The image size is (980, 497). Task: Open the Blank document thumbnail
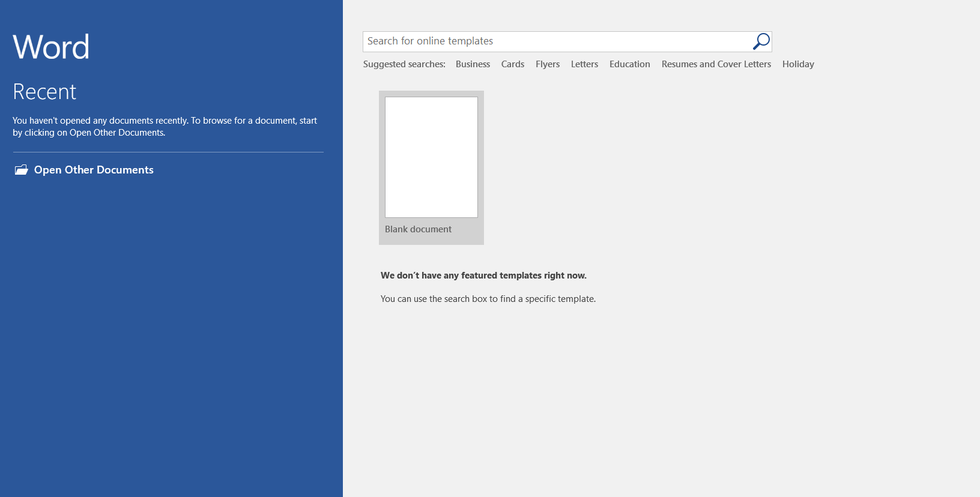click(431, 157)
